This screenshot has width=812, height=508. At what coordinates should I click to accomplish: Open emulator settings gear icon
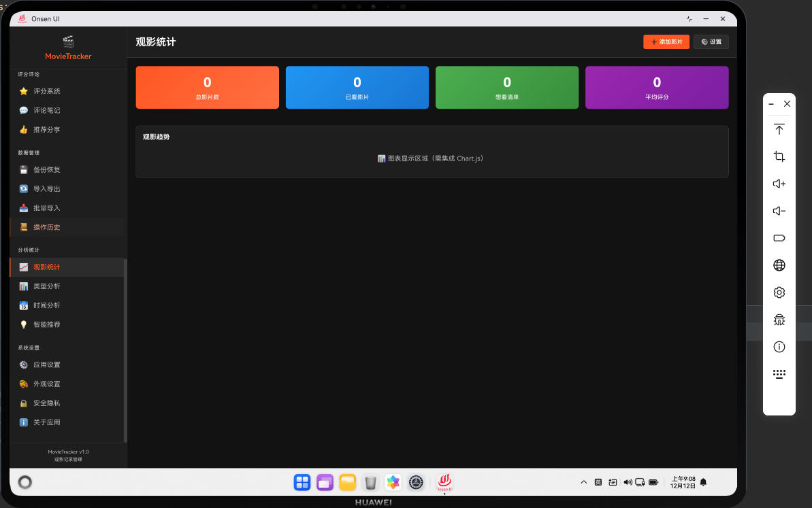coord(779,292)
